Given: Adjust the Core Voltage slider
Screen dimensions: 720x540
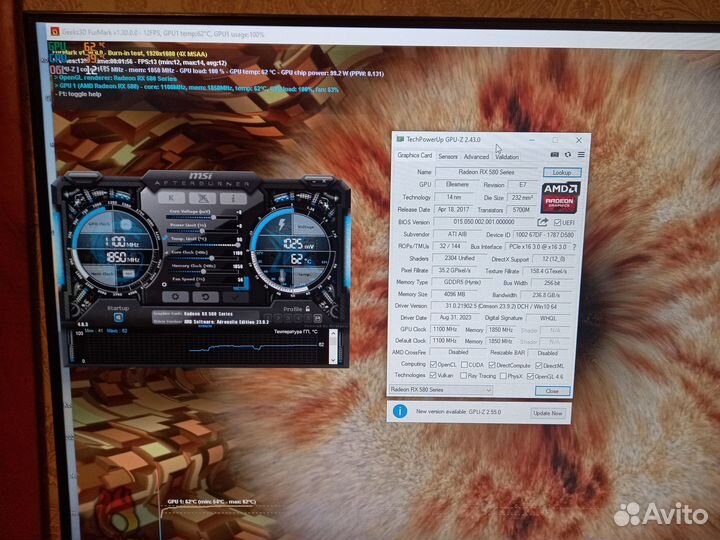Looking at the screenshot, I should pos(202,217).
